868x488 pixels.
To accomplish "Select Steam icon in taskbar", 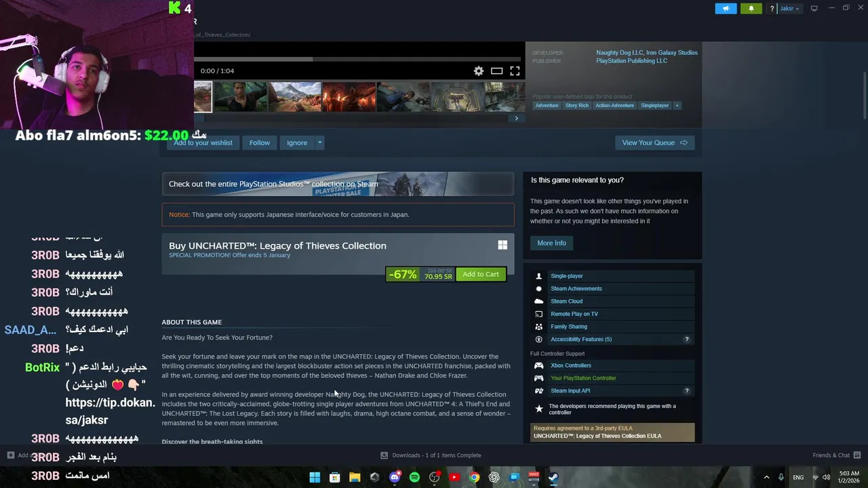I will pyautogui.click(x=553, y=477).
